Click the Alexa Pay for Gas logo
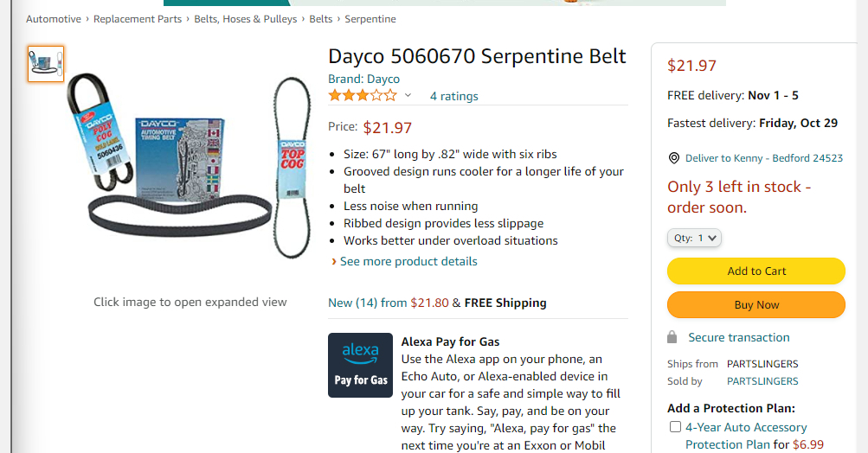The height and width of the screenshot is (453, 868). pos(360,365)
